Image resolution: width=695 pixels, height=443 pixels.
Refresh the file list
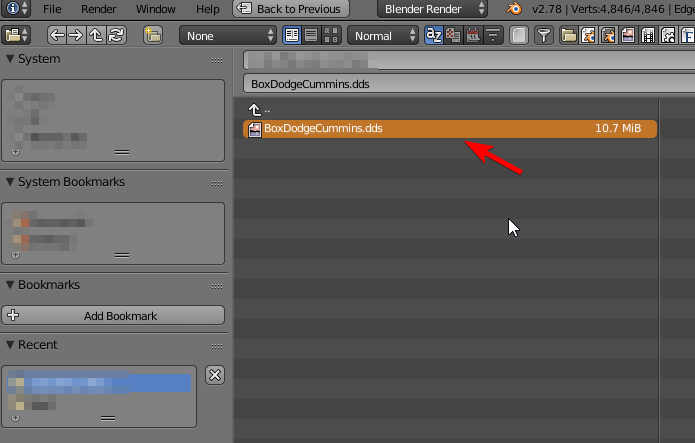pyautogui.click(x=116, y=35)
